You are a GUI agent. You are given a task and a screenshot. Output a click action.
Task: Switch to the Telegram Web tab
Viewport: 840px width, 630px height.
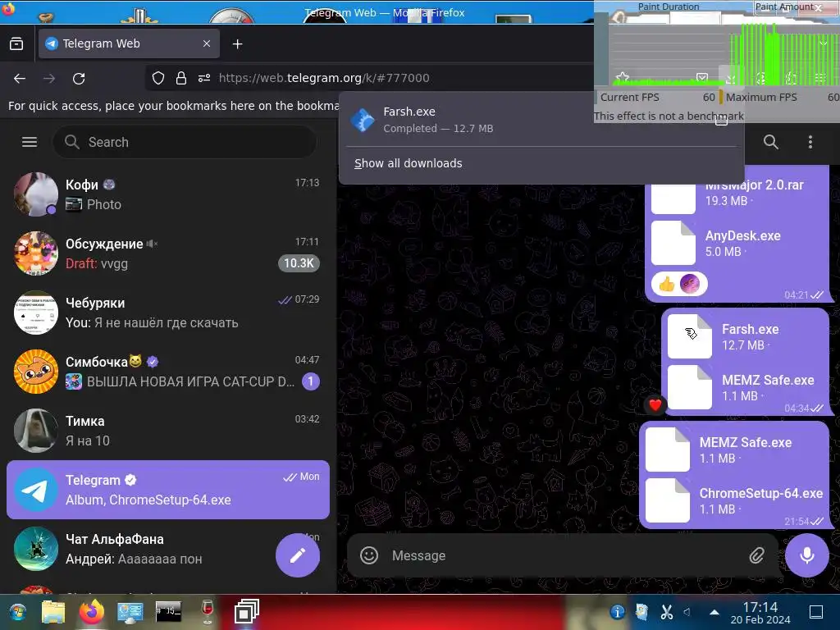click(x=129, y=44)
